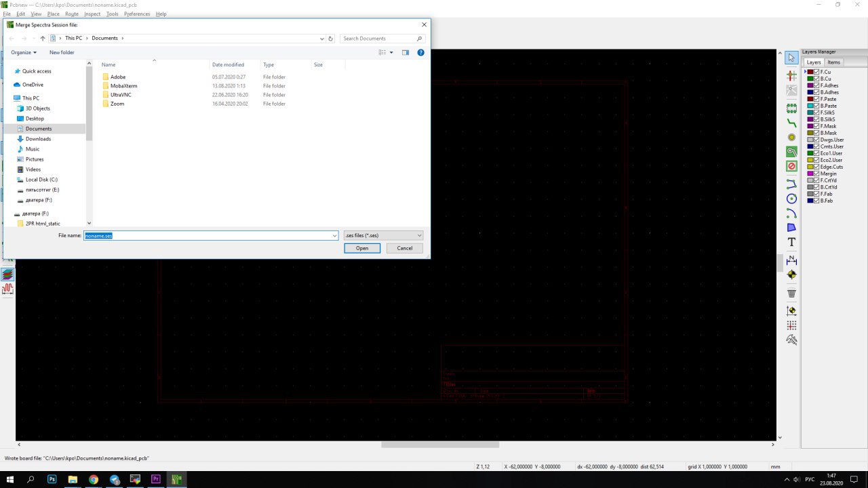Viewport: 868px width, 488px height.
Task: Click the New folder button
Action: click(62, 52)
